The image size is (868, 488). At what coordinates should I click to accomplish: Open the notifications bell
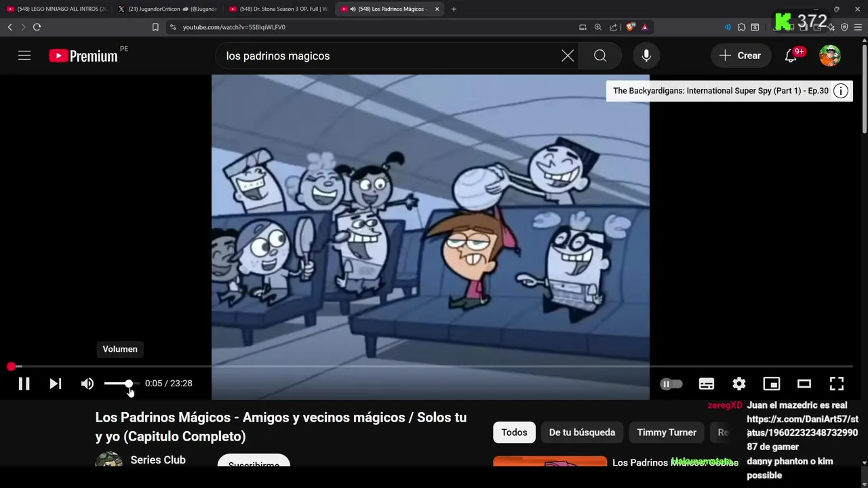[791, 56]
